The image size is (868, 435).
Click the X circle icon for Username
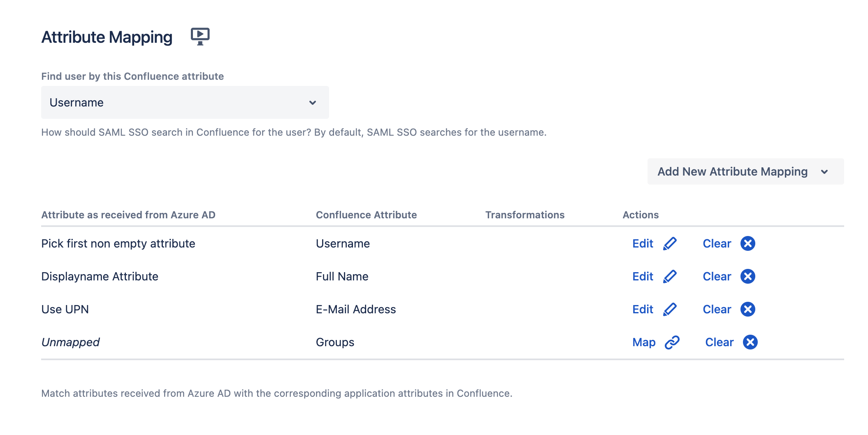point(747,243)
